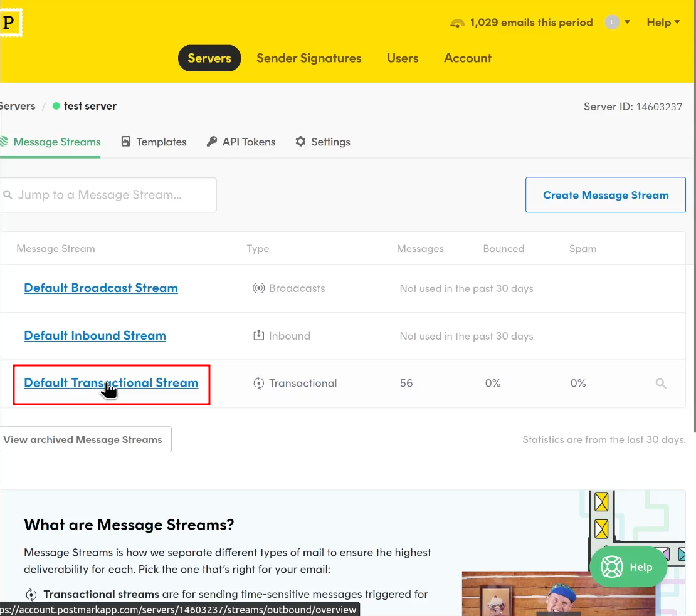Open the Help dropdown in header
The image size is (696, 616).
pyautogui.click(x=663, y=22)
